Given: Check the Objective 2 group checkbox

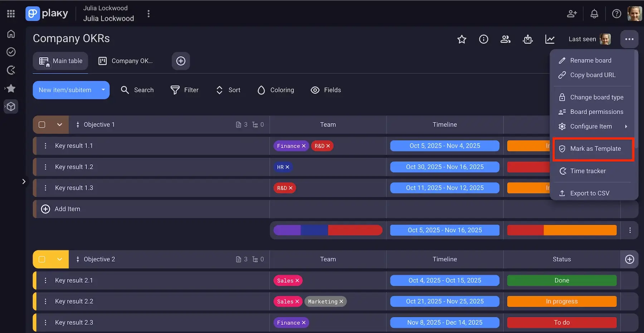Looking at the screenshot, I should tap(42, 259).
